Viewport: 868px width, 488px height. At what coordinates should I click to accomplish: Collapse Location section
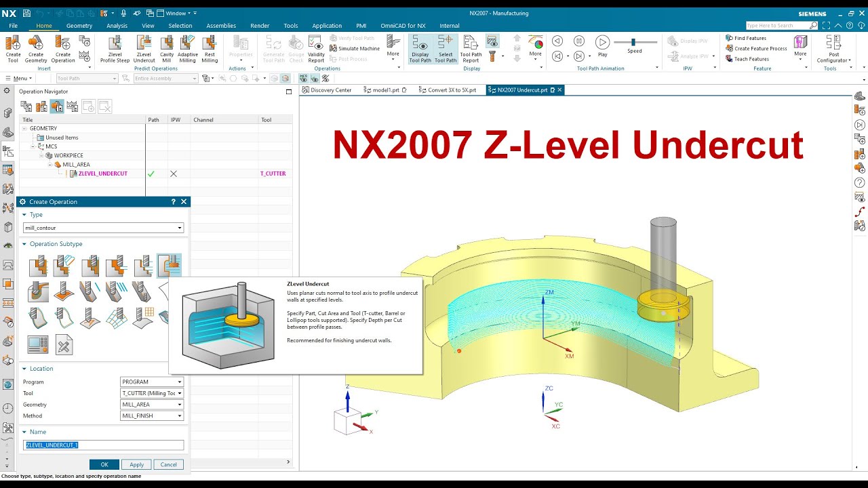point(25,369)
